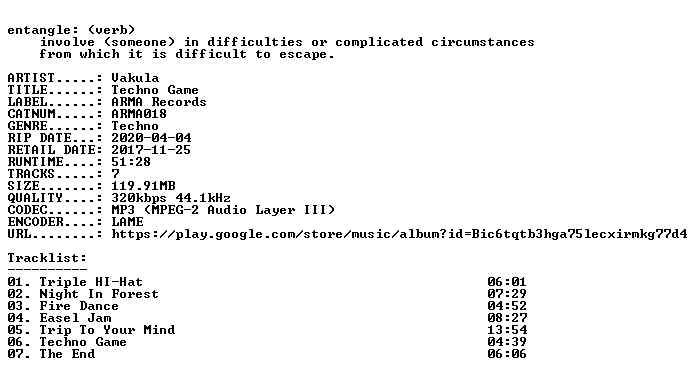Click the artist name Vakula
This screenshot has width=696, height=384.
135,78
